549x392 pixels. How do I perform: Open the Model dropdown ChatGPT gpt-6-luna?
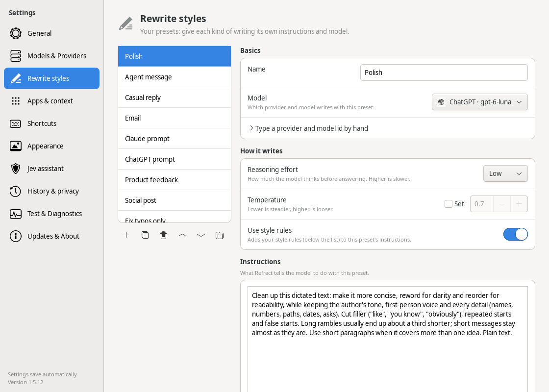coord(480,102)
